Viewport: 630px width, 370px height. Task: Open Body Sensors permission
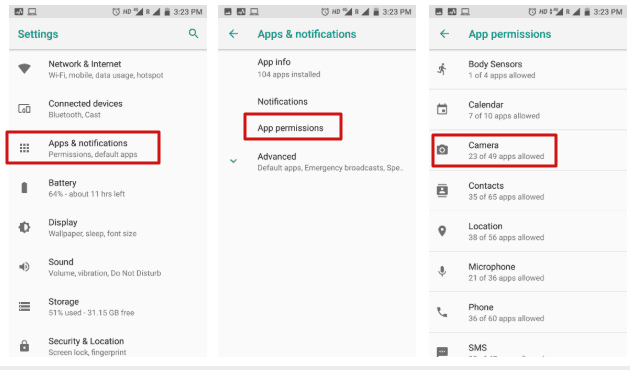click(x=528, y=70)
